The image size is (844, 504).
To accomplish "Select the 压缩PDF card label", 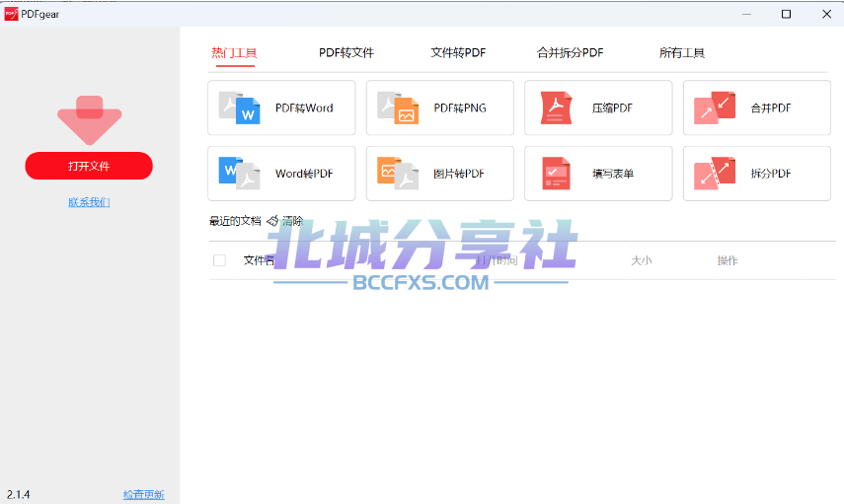I will [612, 108].
